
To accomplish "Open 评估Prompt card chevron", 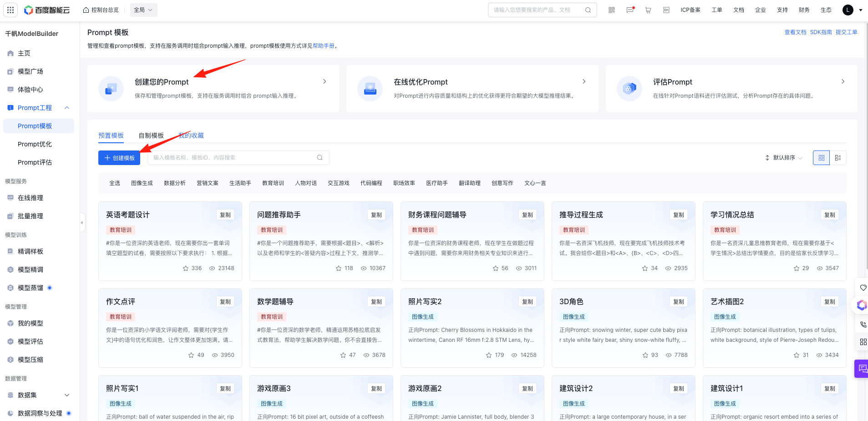I will 843,81.
